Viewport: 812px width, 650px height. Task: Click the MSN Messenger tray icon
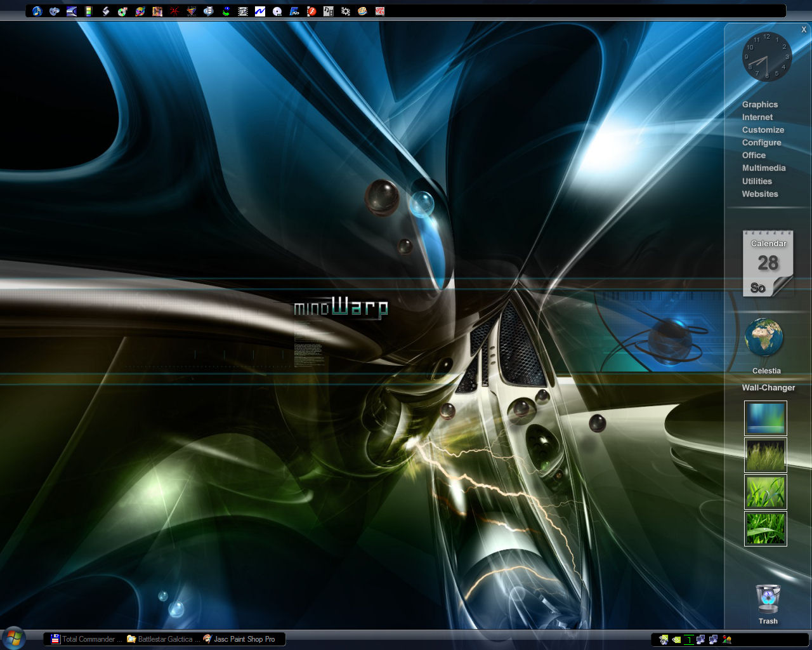click(x=727, y=640)
